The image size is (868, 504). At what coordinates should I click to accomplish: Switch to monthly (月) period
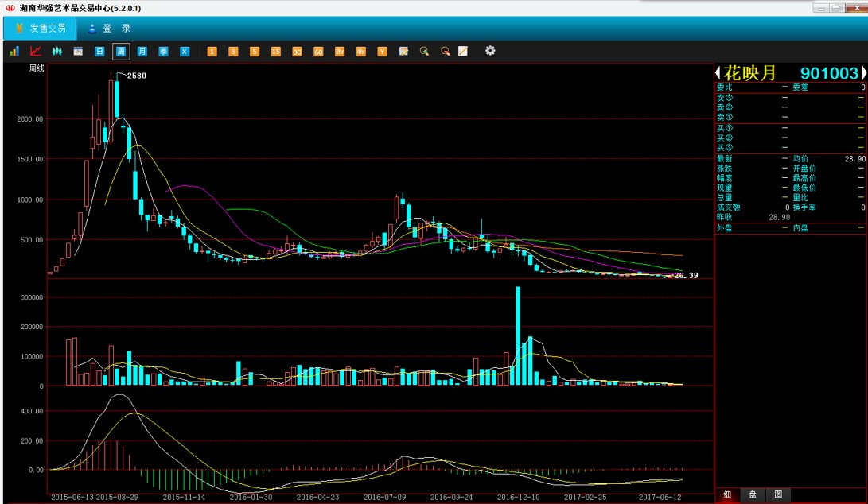pos(142,52)
